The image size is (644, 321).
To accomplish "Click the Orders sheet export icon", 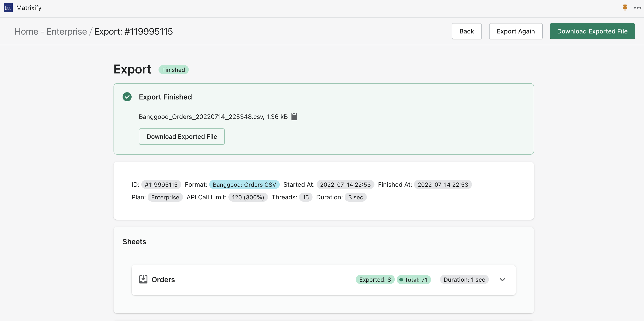I will [143, 279].
